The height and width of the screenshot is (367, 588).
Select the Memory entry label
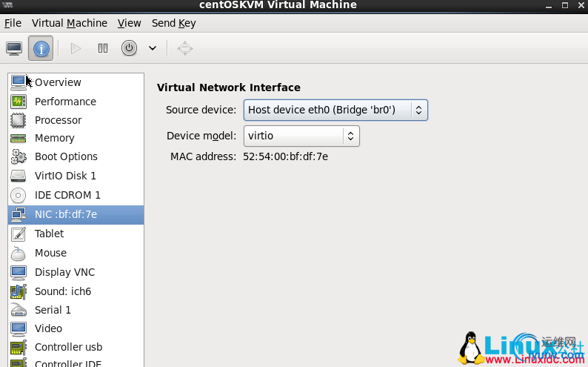(x=54, y=138)
